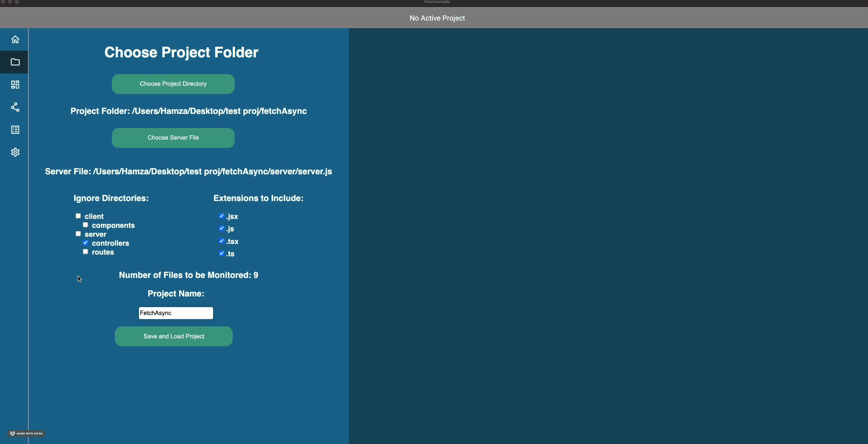The width and height of the screenshot is (868, 444).
Task: Check the server directory checkbox
Action: pos(78,234)
